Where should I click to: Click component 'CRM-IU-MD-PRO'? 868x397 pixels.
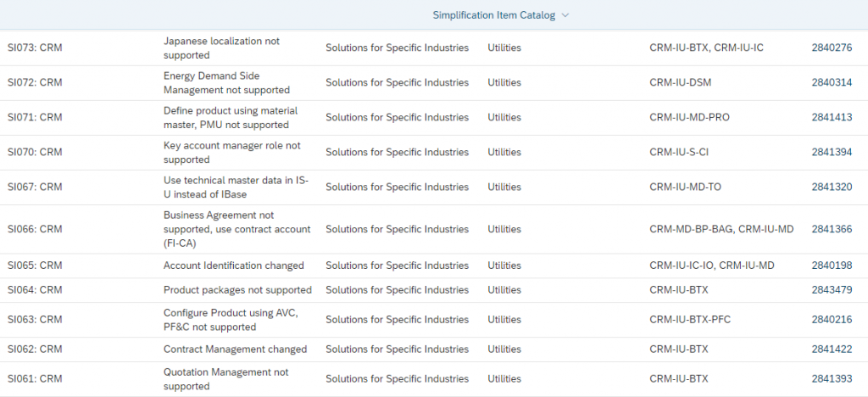pyautogui.click(x=690, y=117)
